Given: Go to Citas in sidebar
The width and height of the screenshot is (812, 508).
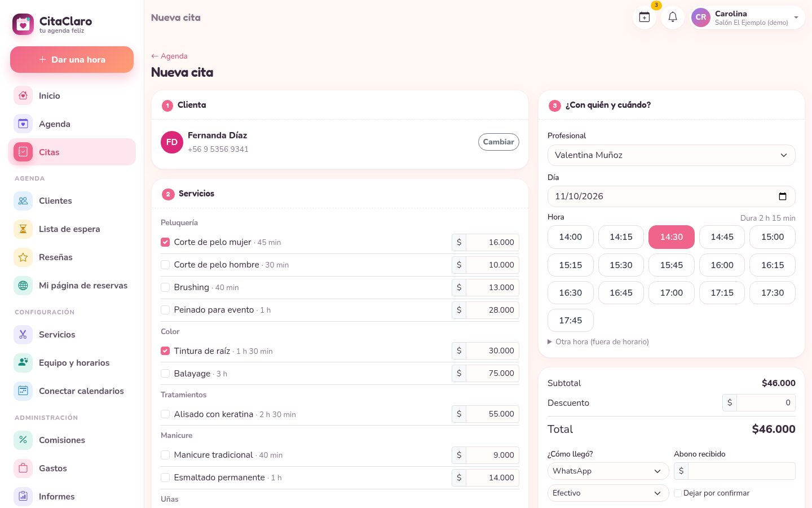Looking at the screenshot, I should click(x=72, y=152).
